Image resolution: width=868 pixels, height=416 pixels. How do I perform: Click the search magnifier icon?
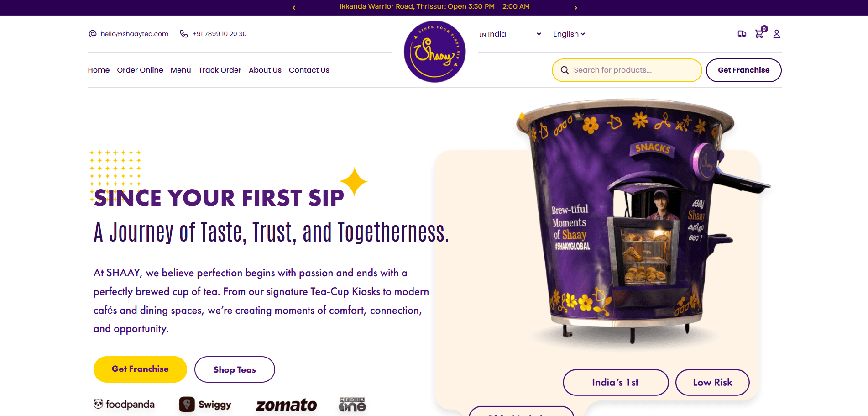point(565,70)
